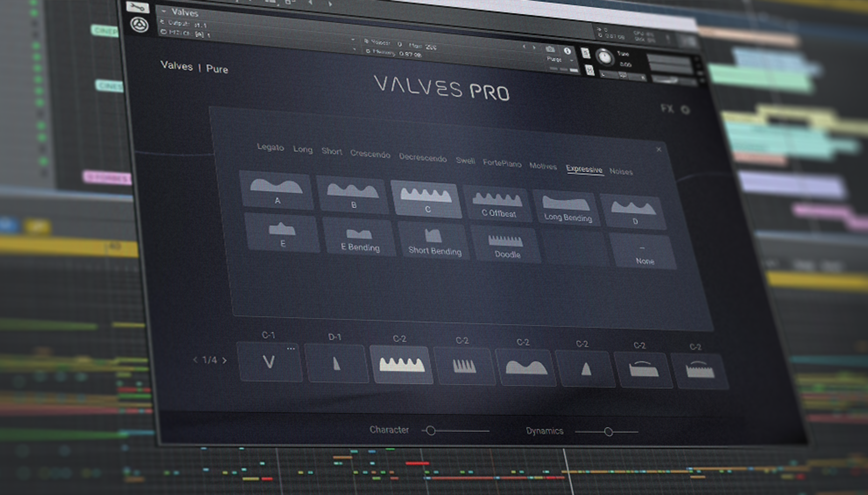
Task: Switch to the Long tab
Action: point(303,149)
